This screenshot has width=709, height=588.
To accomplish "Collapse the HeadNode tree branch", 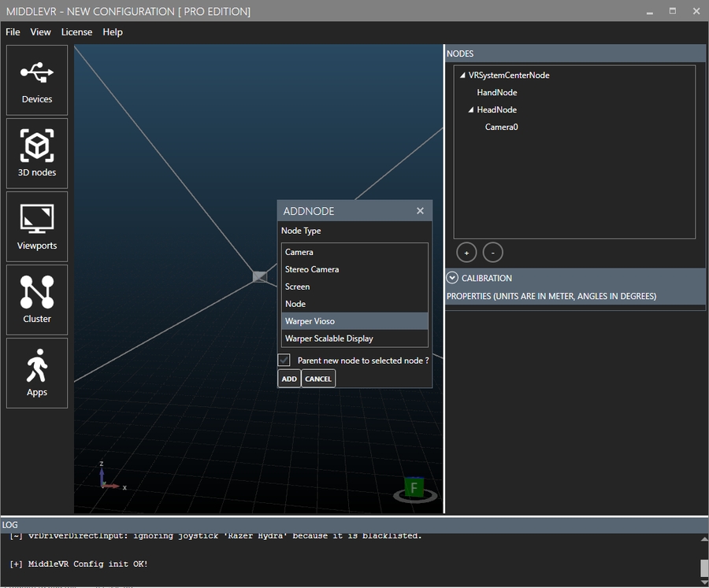I will [x=471, y=110].
